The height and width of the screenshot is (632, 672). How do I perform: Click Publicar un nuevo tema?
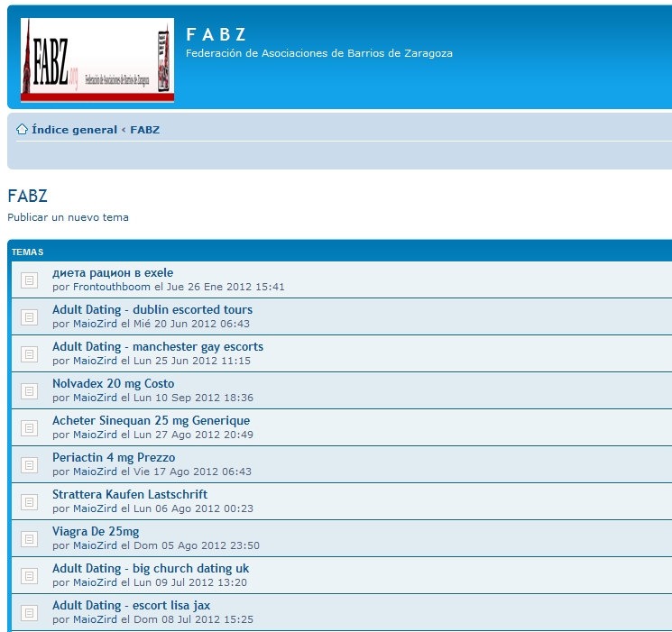click(x=69, y=217)
